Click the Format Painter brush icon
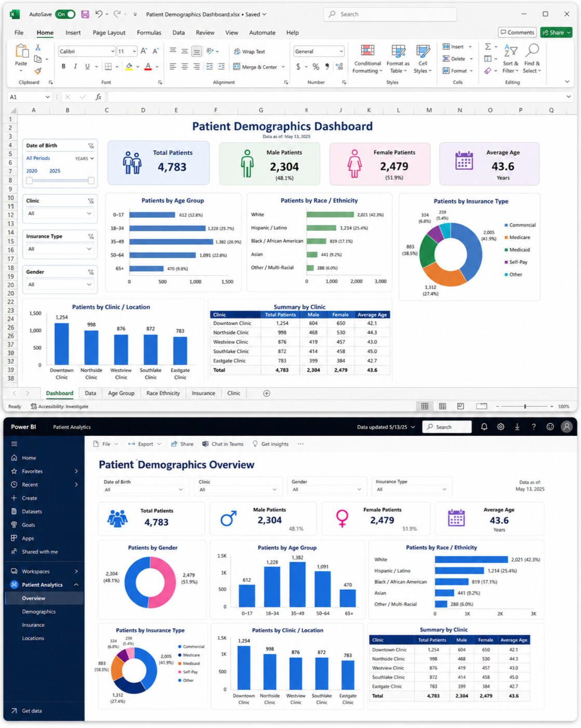This screenshot has height=728, width=581. click(x=38, y=71)
